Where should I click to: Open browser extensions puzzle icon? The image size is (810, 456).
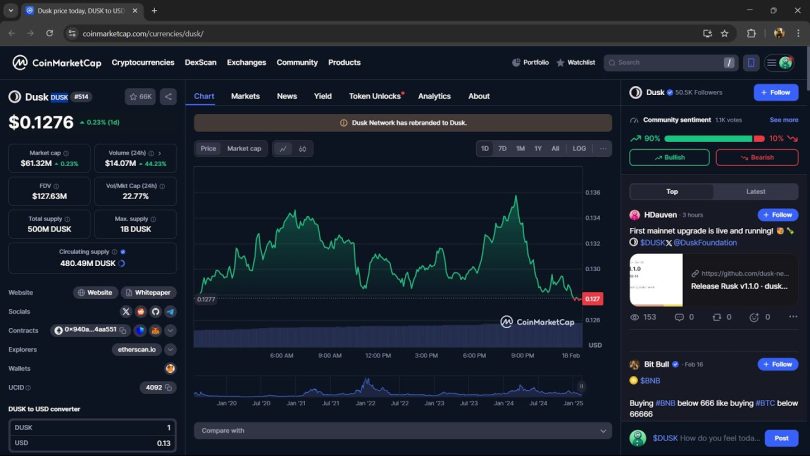click(751, 33)
